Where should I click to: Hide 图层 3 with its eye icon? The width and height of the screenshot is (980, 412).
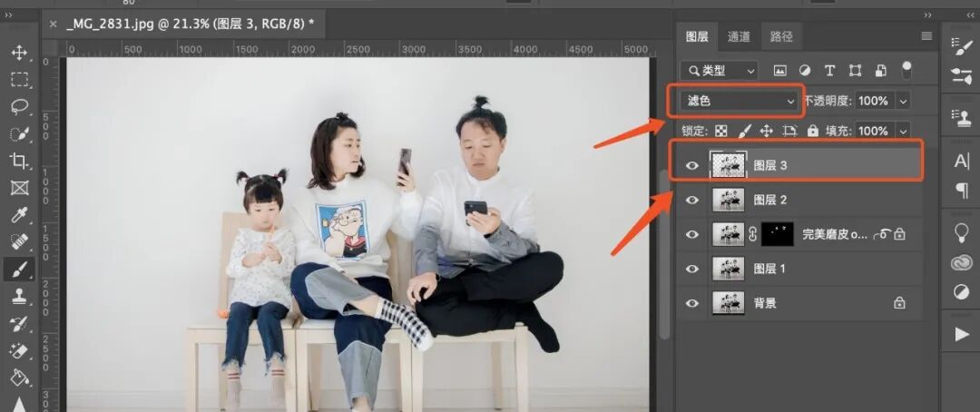tap(691, 166)
